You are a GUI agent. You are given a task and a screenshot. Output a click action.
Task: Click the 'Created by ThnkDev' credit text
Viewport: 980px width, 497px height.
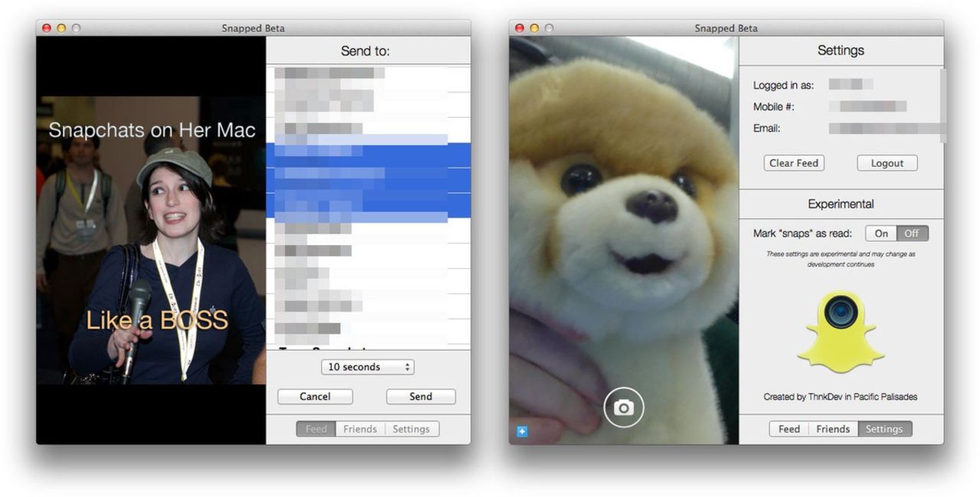841,397
